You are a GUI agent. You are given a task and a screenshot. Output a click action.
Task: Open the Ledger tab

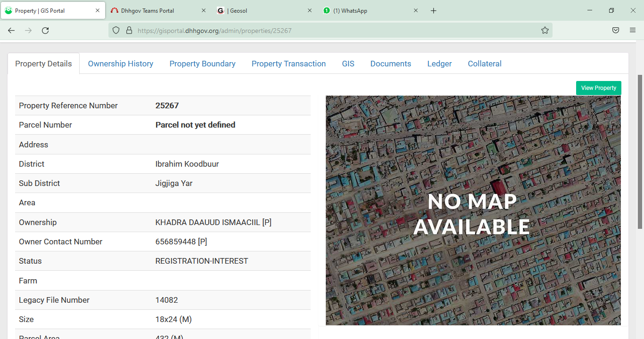point(439,64)
